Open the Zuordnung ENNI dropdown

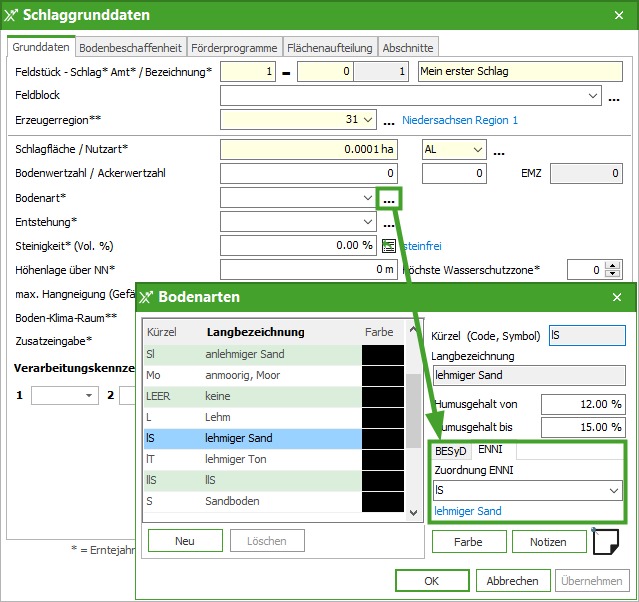point(613,491)
